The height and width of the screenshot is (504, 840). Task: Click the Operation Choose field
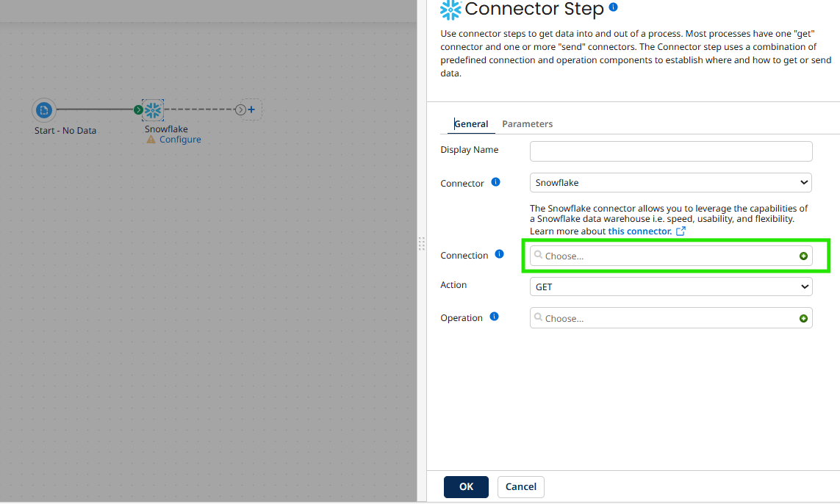pos(671,318)
